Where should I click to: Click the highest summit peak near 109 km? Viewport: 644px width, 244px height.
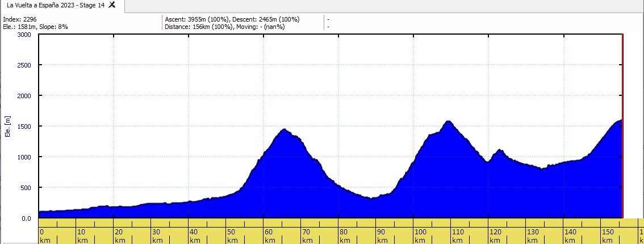pos(448,122)
